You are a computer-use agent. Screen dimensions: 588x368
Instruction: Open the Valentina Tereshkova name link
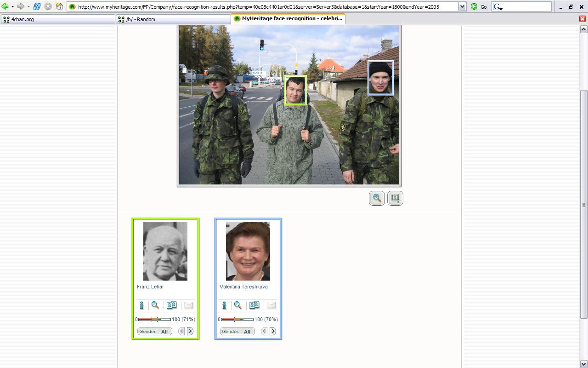pyautogui.click(x=243, y=287)
